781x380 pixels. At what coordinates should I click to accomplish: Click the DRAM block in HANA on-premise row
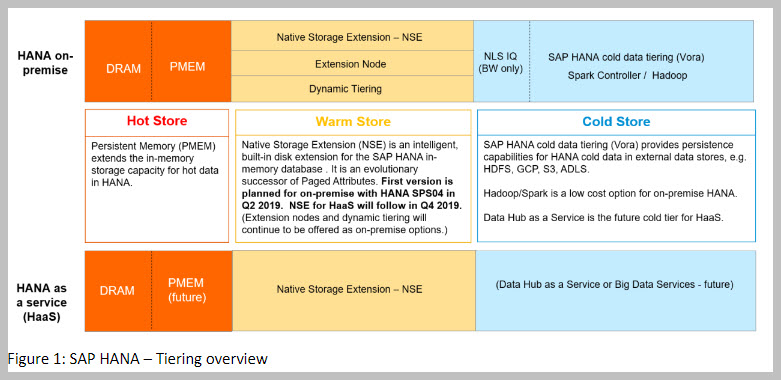[x=118, y=61]
